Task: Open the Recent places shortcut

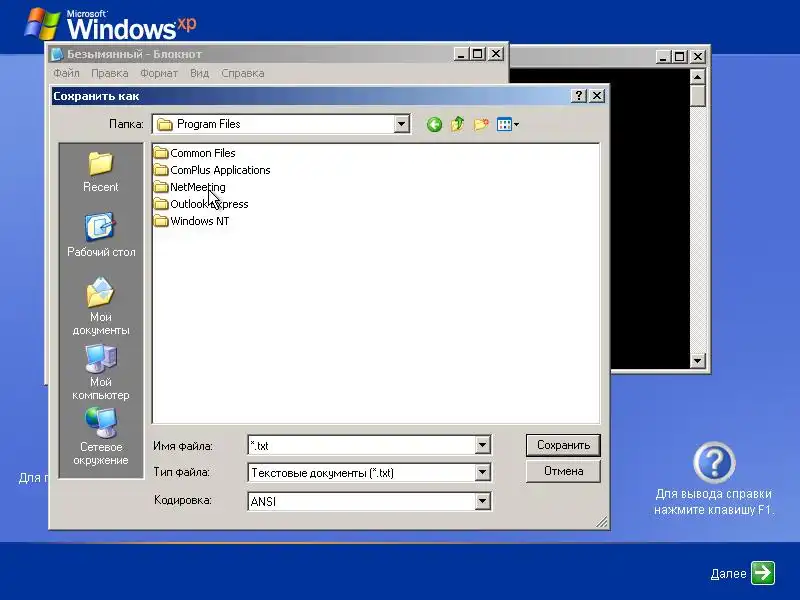Action: pos(101,172)
